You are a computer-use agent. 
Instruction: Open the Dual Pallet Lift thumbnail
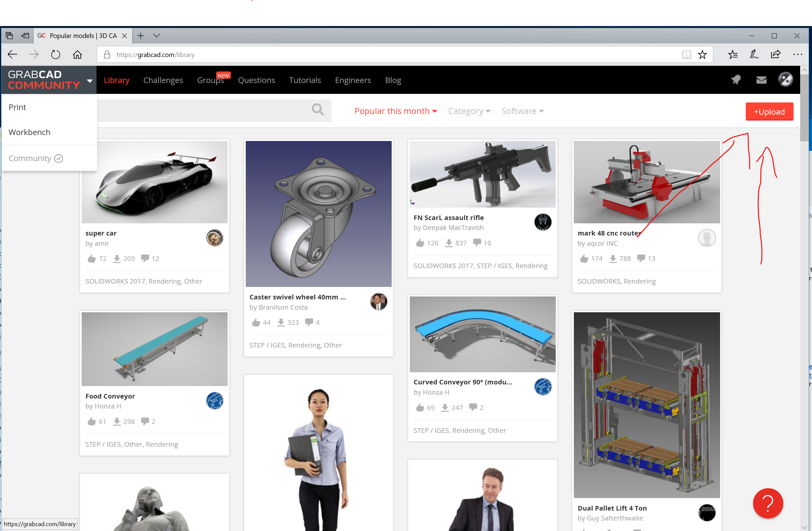(x=647, y=405)
